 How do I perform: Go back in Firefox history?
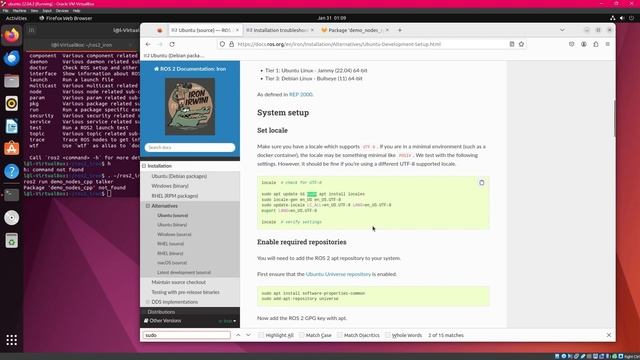coord(148,44)
